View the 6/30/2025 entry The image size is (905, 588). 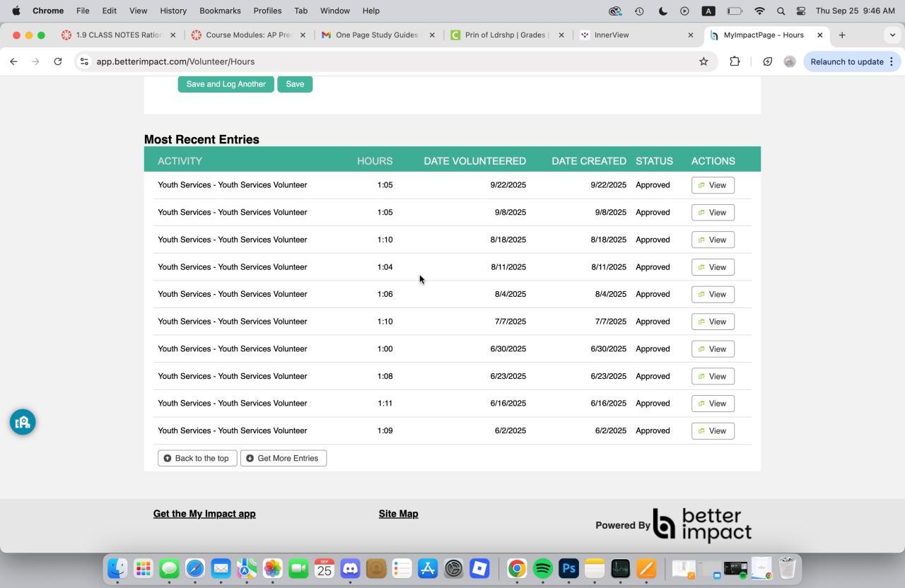tap(713, 348)
